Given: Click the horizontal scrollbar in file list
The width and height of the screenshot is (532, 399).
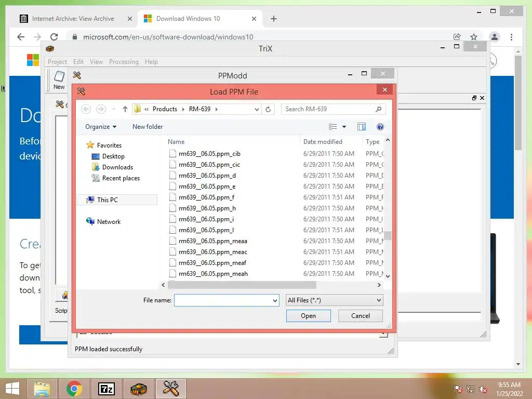Looking at the screenshot, I should 242,285.
